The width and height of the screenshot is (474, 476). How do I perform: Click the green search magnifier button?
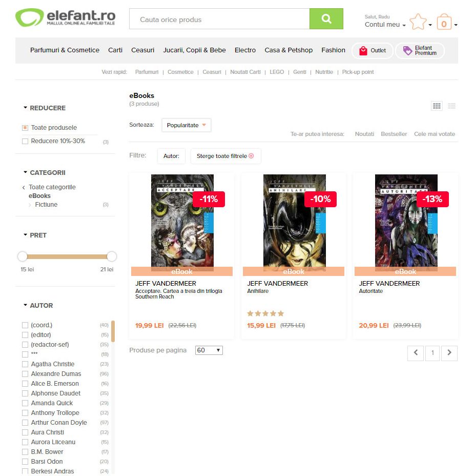tap(326, 19)
